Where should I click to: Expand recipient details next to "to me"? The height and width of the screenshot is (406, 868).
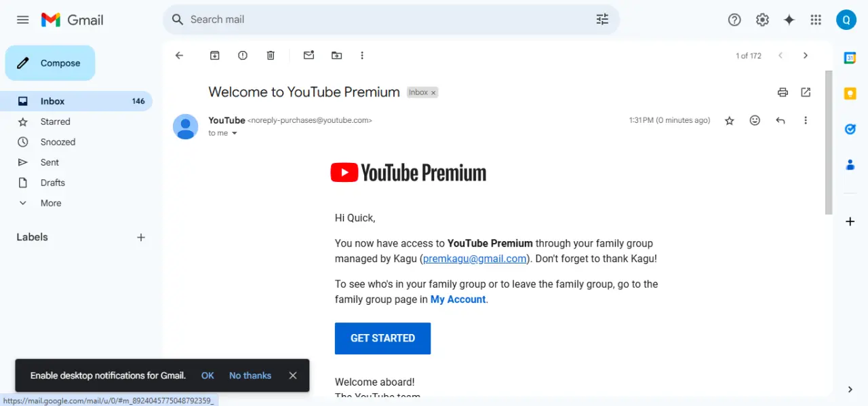[235, 133]
